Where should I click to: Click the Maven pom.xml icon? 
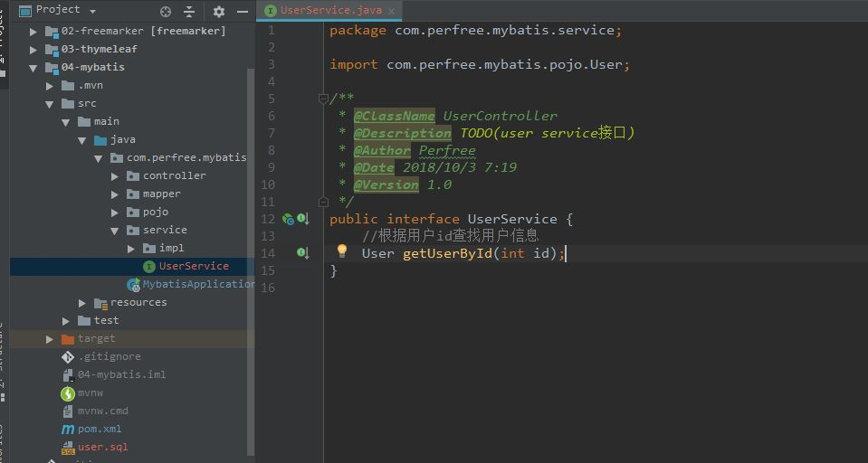coord(68,430)
